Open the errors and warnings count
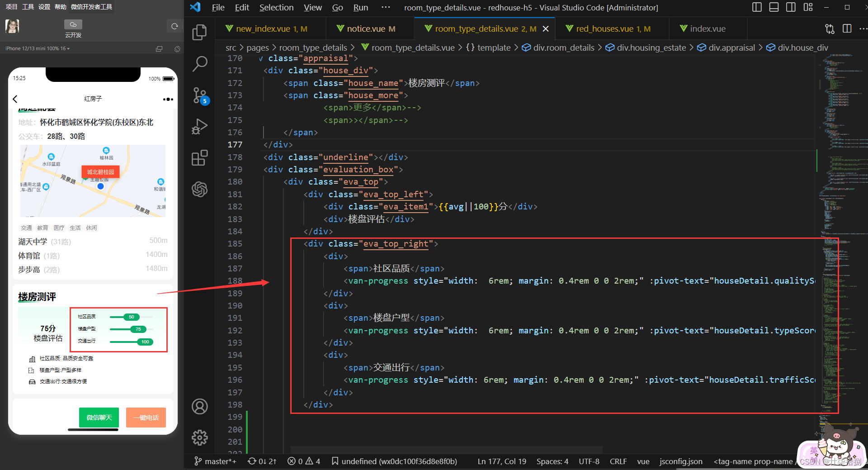This screenshot has width=868, height=470. click(304, 461)
